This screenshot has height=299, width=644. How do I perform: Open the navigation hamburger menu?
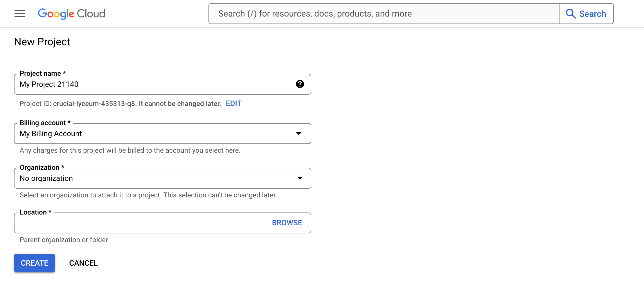(x=19, y=13)
